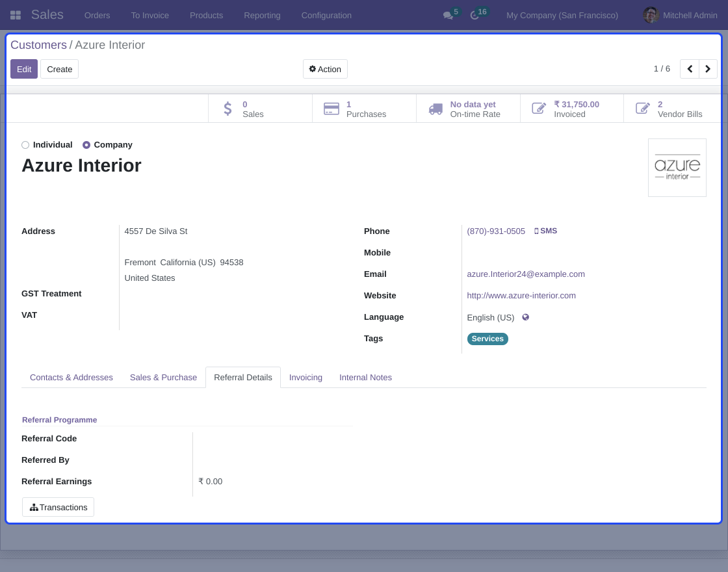Screen dimensions: 728x572
Task: Open the Products menu
Action: pyautogui.click(x=207, y=16)
